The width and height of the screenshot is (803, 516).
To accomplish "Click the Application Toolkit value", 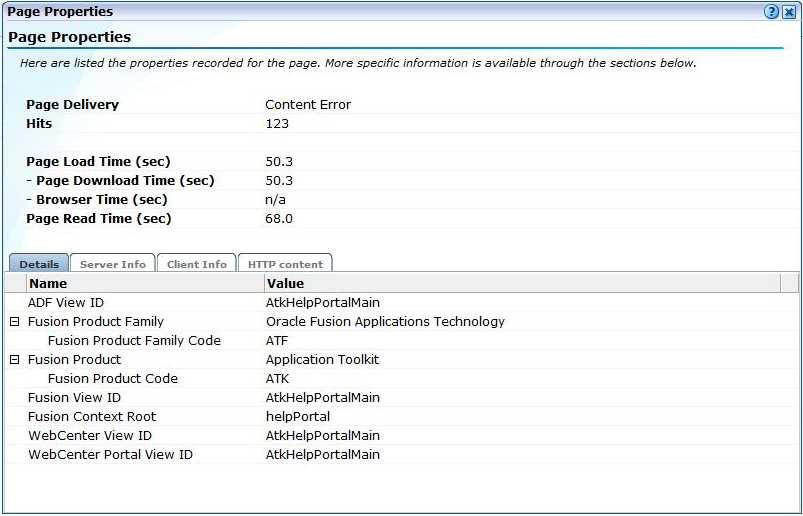I will [322, 359].
